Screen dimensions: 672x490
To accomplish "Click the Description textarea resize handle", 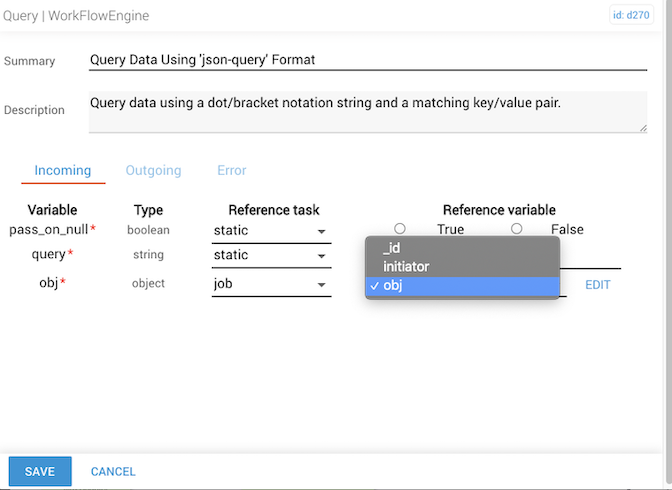I will click(x=642, y=127).
